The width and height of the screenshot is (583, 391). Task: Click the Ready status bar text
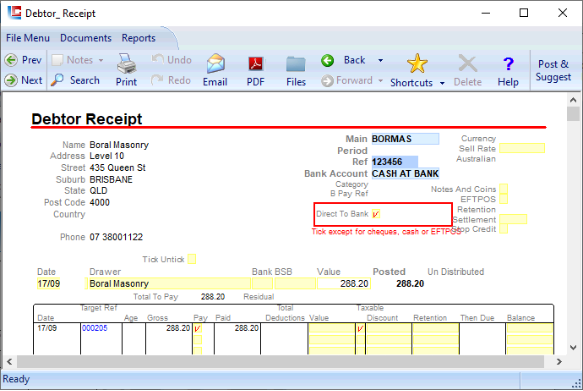[x=16, y=379]
